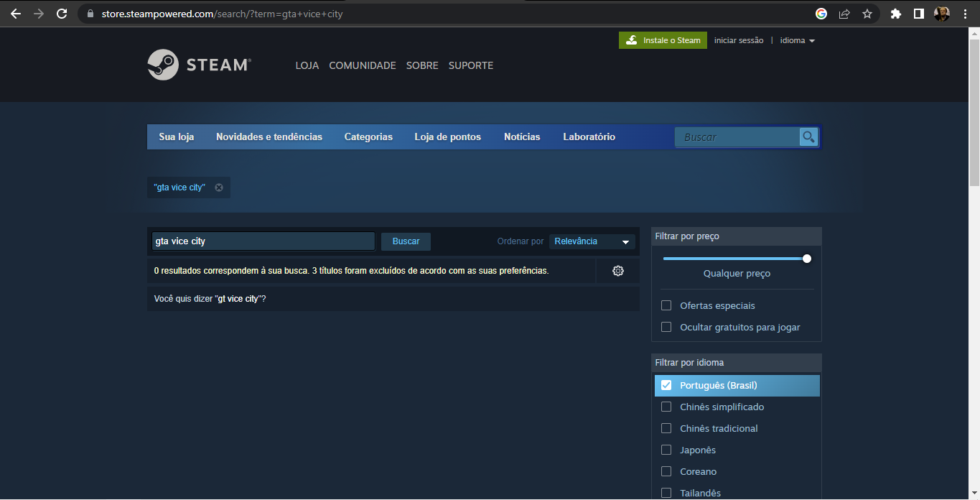This screenshot has height=500, width=980.
Task: Open the Relevância sort dropdown
Action: point(592,241)
